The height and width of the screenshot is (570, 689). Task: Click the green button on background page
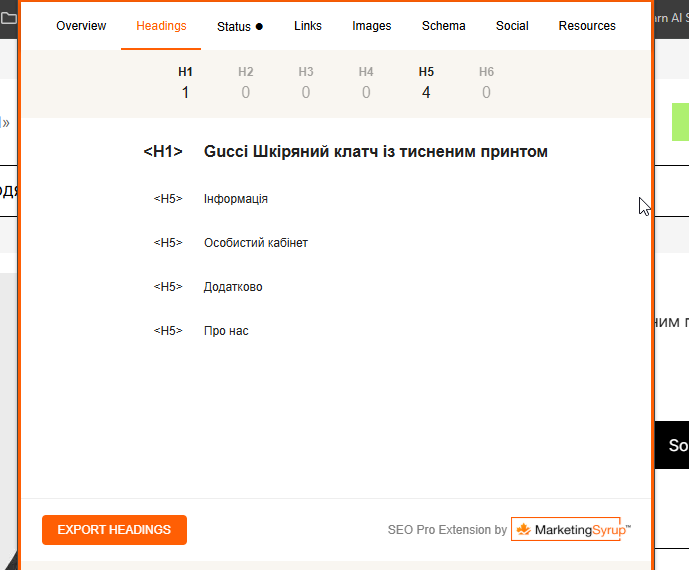click(680, 122)
